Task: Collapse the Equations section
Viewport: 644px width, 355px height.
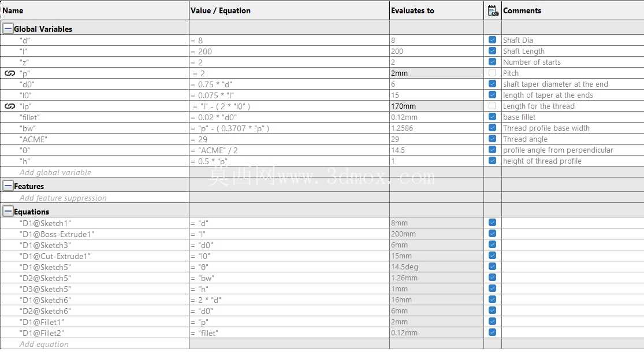Action: (8, 212)
